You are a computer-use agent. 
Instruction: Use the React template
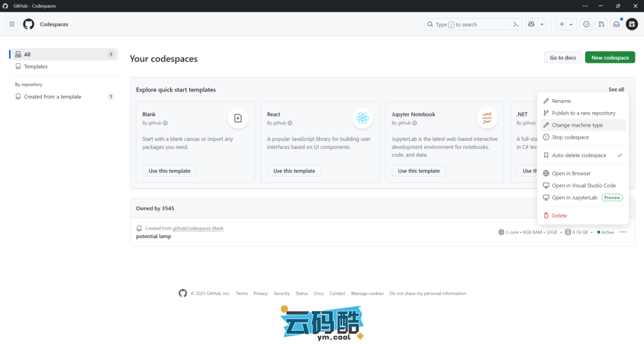294,171
